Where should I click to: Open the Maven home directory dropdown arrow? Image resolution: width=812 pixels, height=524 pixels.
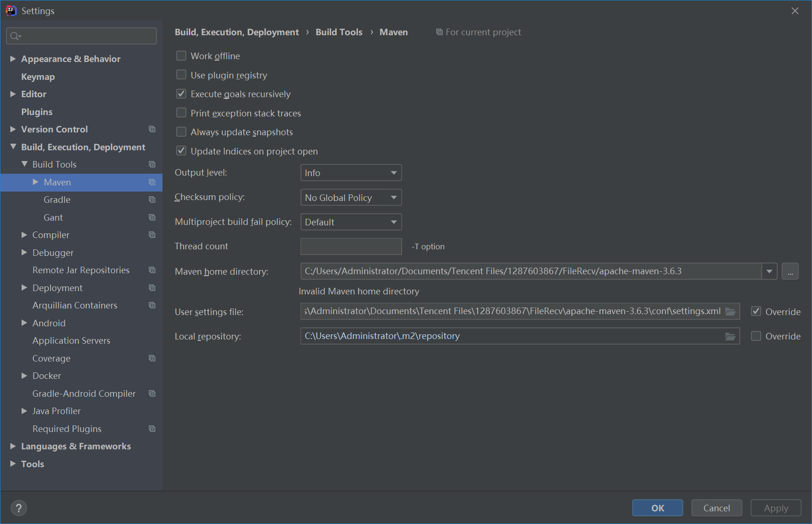[769, 271]
